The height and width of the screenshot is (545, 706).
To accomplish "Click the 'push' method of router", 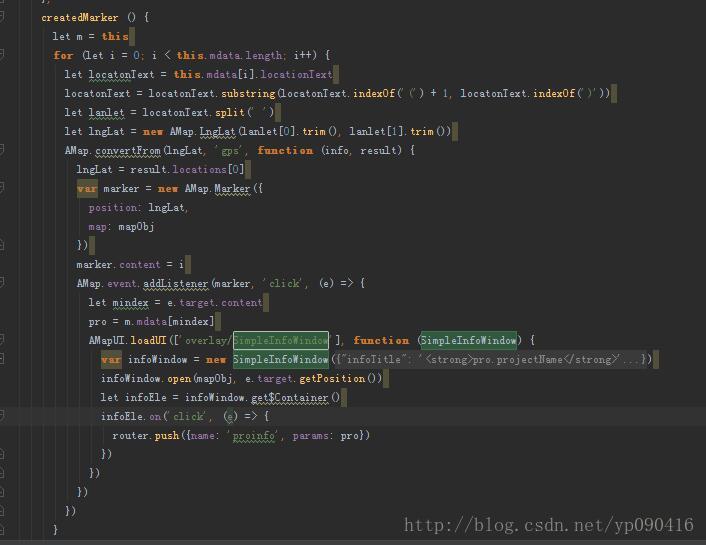I will tap(167, 436).
